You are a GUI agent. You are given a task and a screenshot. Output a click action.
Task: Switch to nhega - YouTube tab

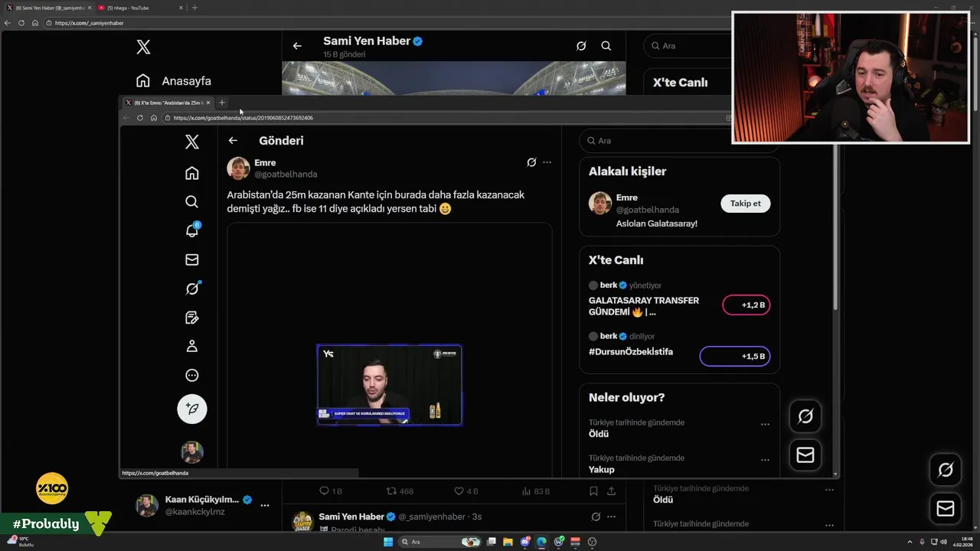tap(138, 8)
